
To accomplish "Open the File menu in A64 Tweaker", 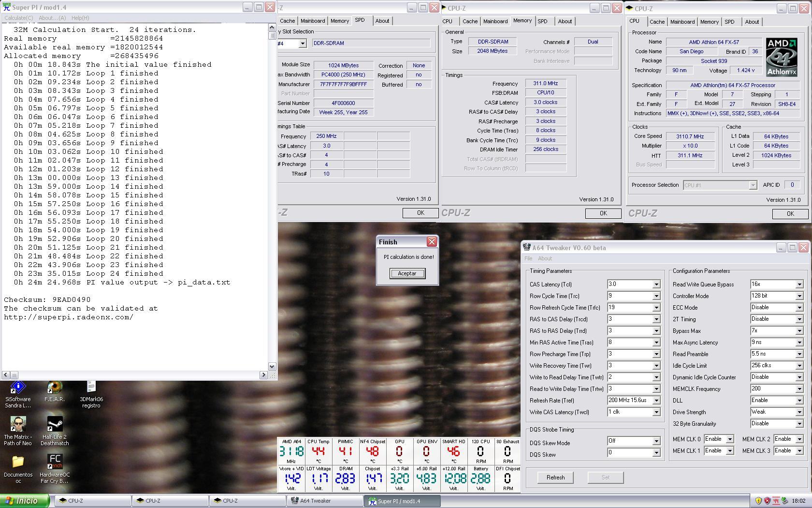I will 528,258.
